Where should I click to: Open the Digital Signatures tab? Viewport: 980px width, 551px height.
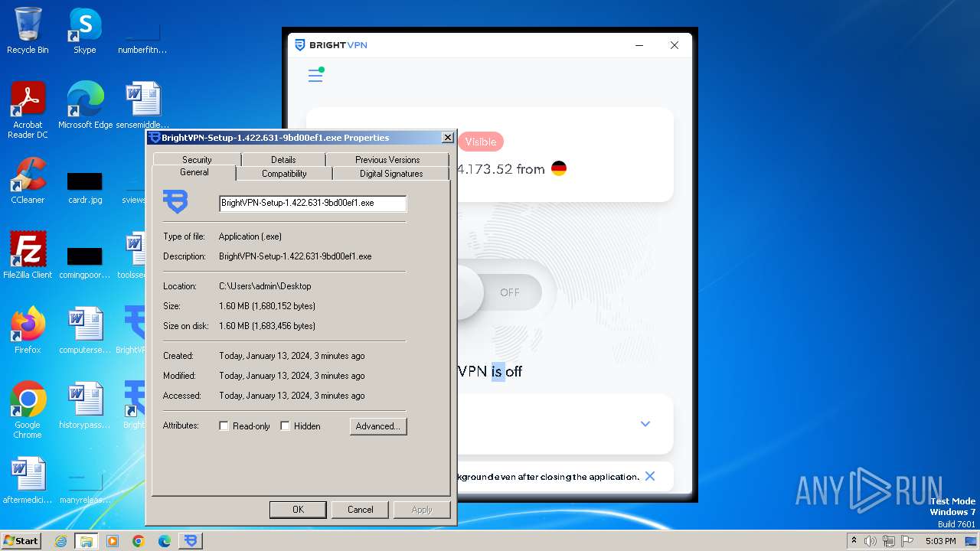[391, 174]
